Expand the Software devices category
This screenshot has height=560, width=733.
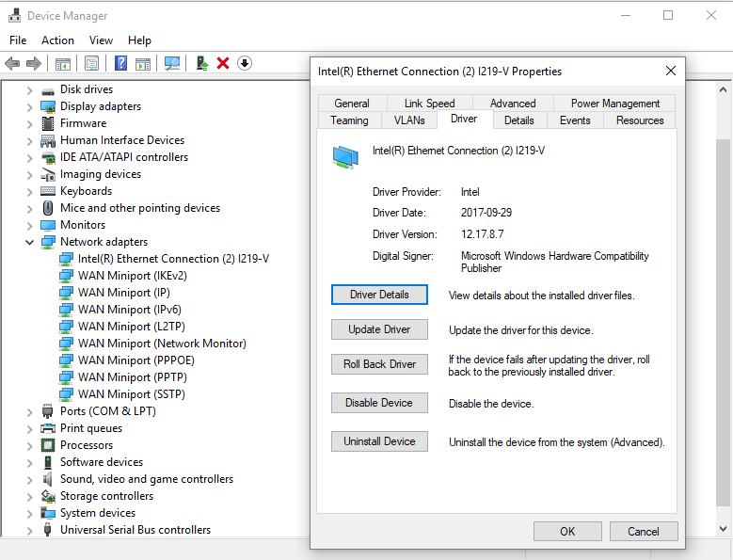coord(29,463)
